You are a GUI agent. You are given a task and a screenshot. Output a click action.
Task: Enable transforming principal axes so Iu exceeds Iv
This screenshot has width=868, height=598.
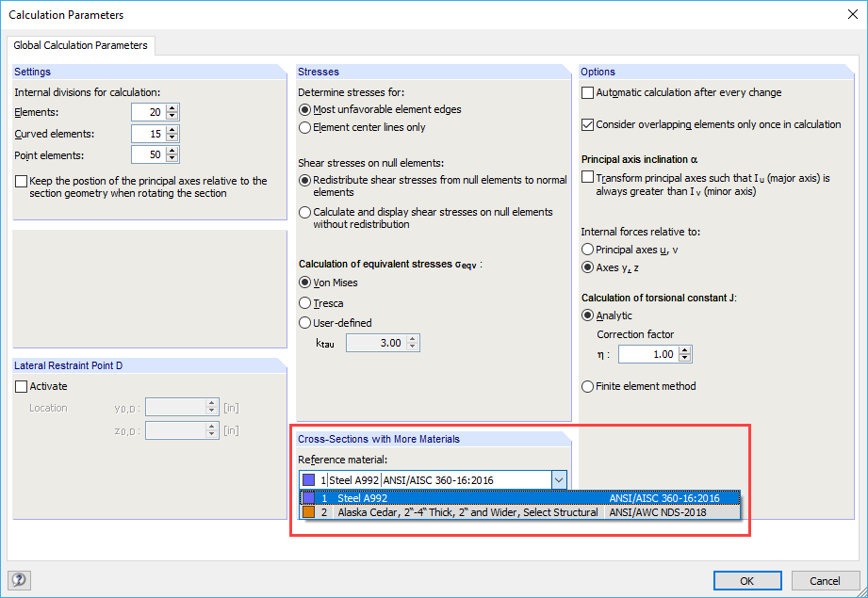(586, 176)
